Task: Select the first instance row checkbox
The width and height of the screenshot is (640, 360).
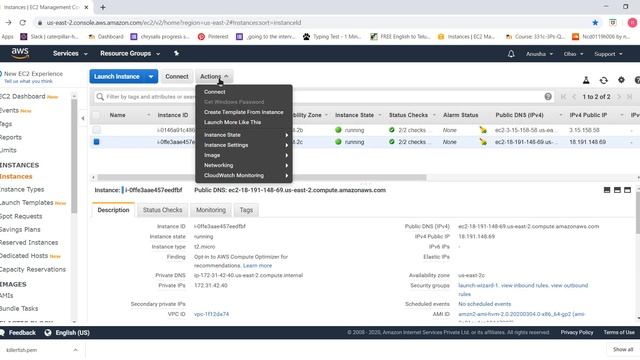Action: point(96,130)
